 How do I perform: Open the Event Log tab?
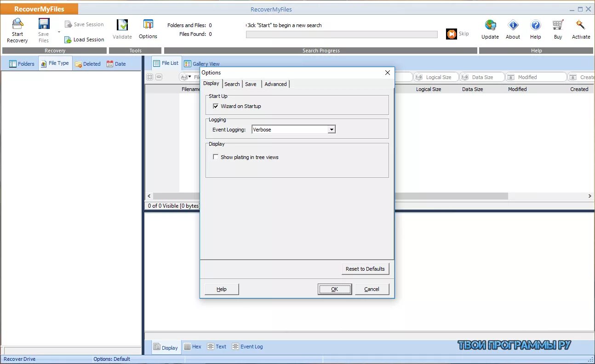click(247, 347)
